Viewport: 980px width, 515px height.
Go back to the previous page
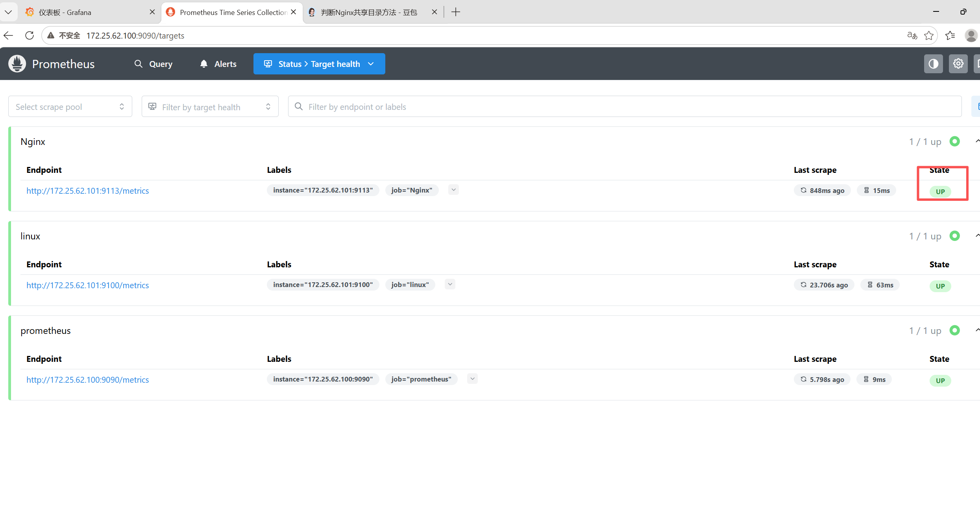coord(8,35)
